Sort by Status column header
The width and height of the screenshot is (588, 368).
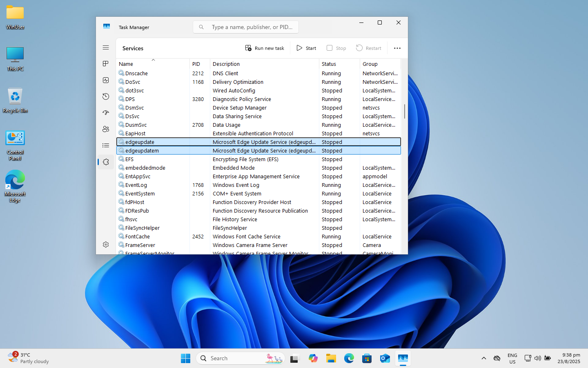pyautogui.click(x=339, y=64)
